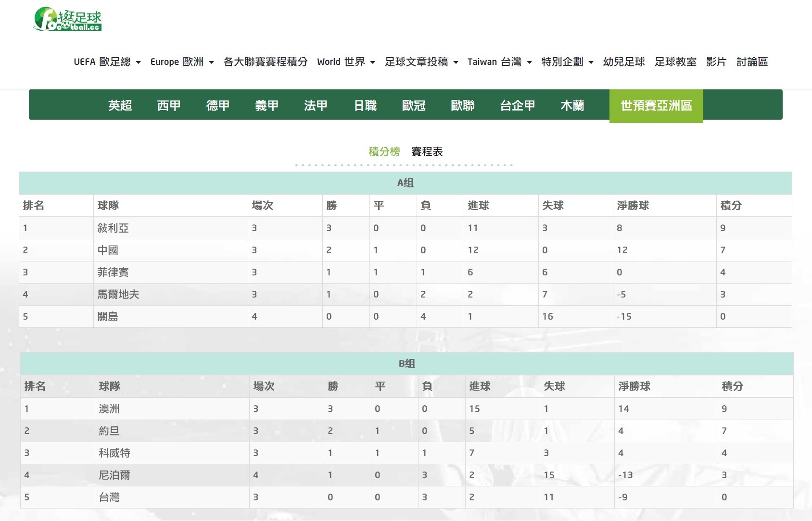This screenshot has width=812, height=521.
Task: Switch to the 歐冠 tab
Action: [414, 105]
